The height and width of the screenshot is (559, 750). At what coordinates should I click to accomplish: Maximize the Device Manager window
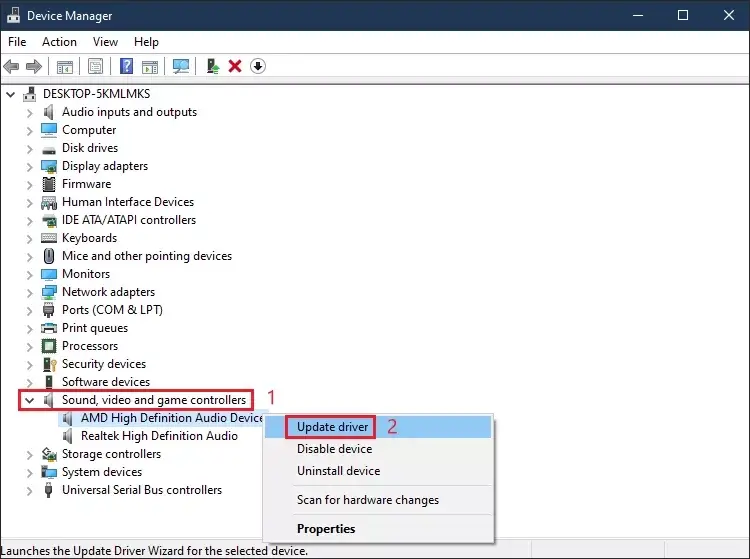[683, 15]
